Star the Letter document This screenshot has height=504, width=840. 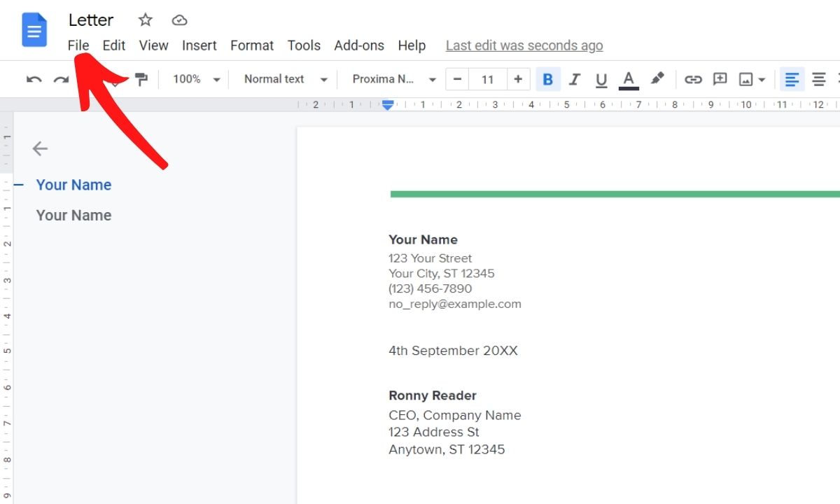coord(145,20)
